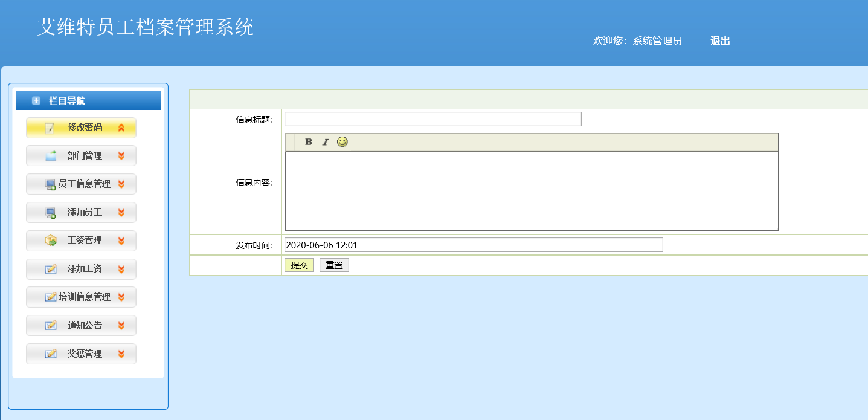Open the 添加工资 menu item
Viewport: 868px width, 420px height.
pos(81,269)
